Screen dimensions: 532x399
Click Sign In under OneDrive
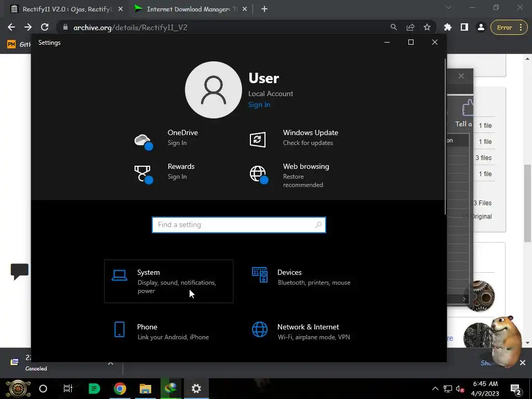click(177, 143)
